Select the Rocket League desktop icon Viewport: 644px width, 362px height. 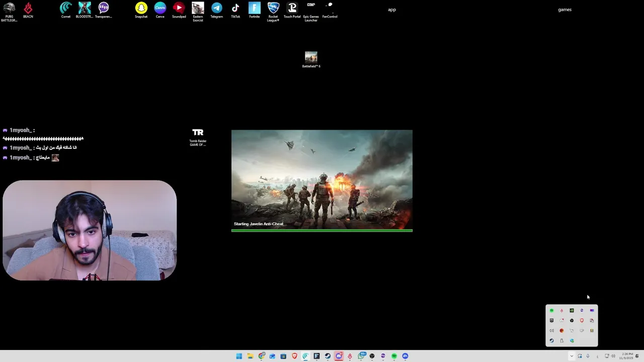click(x=273, y=12)
